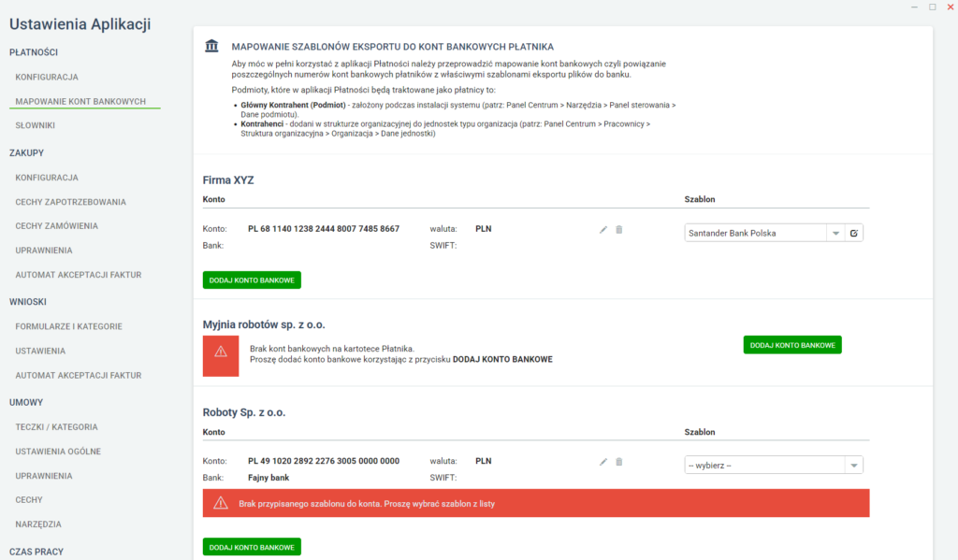The height and width of the screenshot is (560, 958).
Task: Add bank account for Myjnia robotów sp. z o.o.
Action: point(792,345)
